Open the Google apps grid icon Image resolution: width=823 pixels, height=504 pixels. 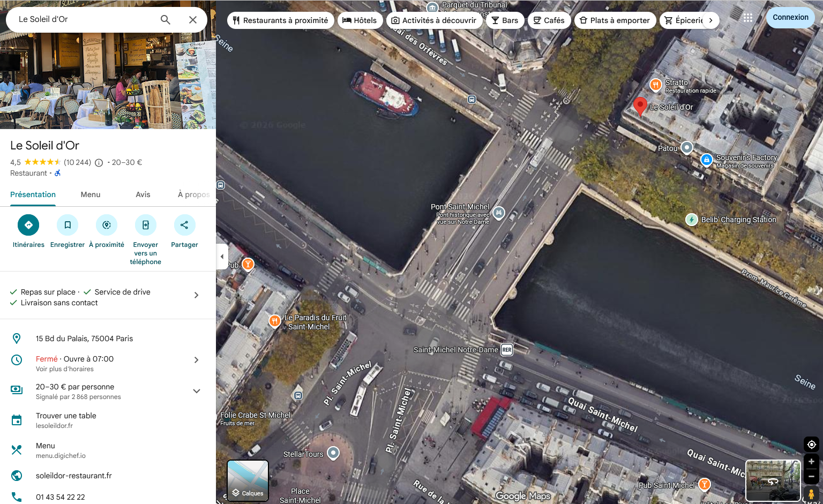[x=748, y=18]
